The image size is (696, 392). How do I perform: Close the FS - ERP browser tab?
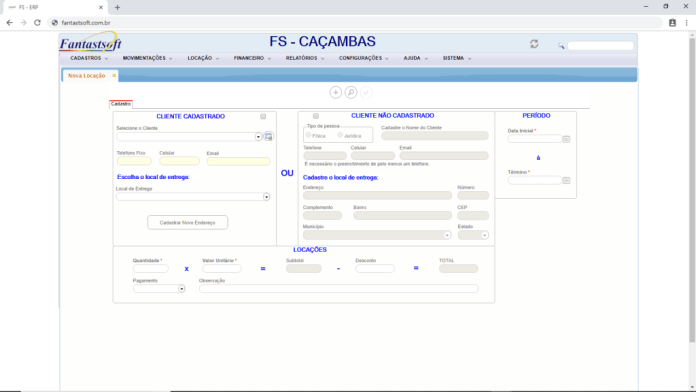(x=101, y=7)
